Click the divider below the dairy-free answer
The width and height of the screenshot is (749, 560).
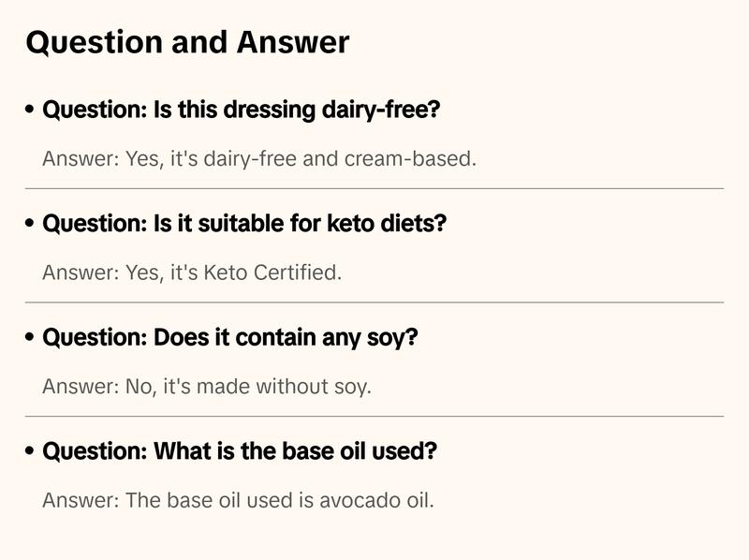tap(374, 188)
